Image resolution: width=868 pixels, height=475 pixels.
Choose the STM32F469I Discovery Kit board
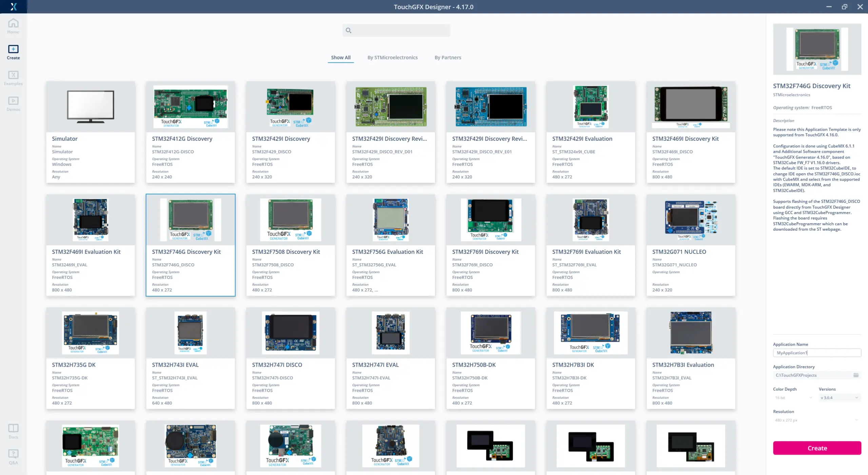[691, 132]
